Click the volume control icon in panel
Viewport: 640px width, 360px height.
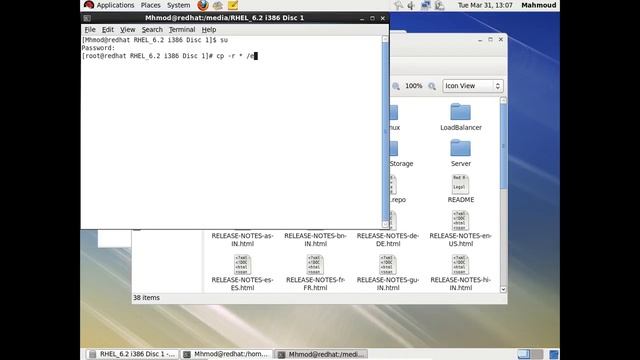tap(411, 5)
